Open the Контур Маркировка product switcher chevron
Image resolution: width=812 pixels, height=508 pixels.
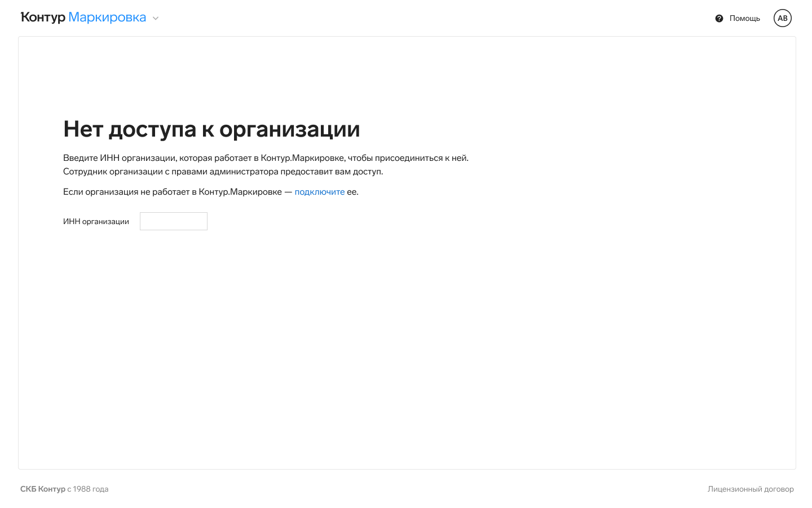tap(156, 18)
